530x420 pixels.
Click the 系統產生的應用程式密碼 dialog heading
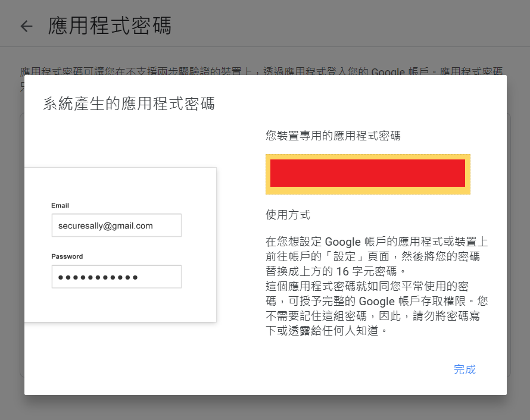pos(129,104)
